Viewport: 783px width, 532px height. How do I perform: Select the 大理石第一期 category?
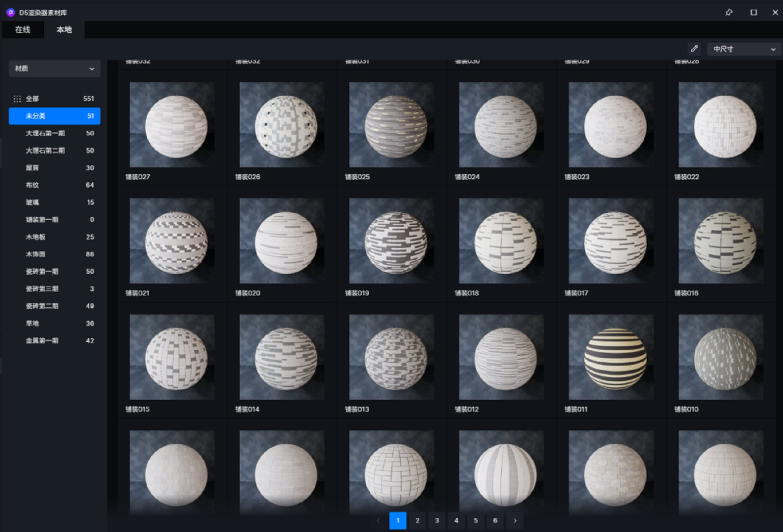(45, 133)
